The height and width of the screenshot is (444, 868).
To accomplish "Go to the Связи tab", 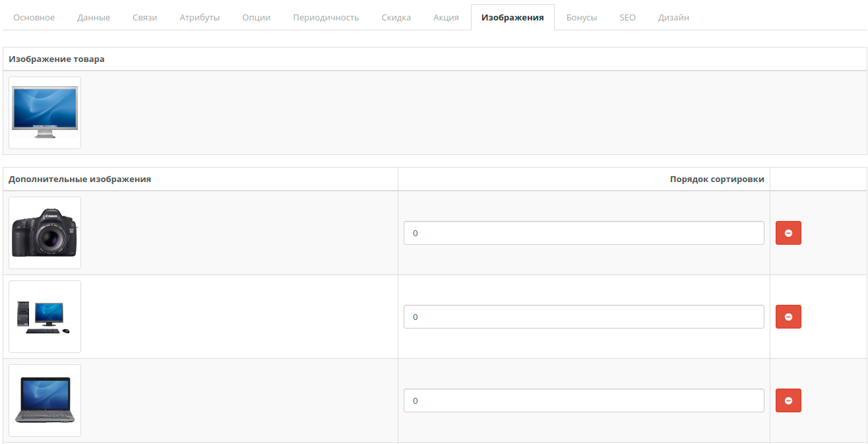I will tap(145, 18).
